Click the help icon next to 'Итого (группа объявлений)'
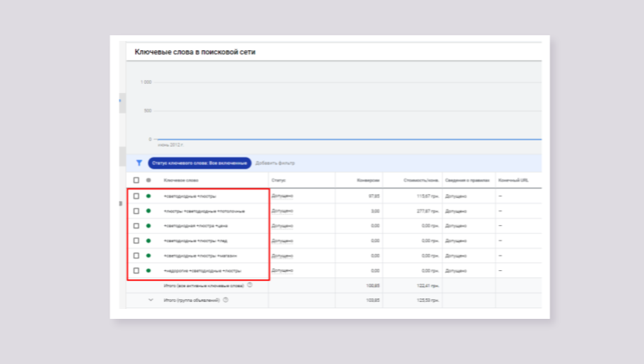This screenshot has width=644, height=364. pyautogui.click(x=225, y=300)
